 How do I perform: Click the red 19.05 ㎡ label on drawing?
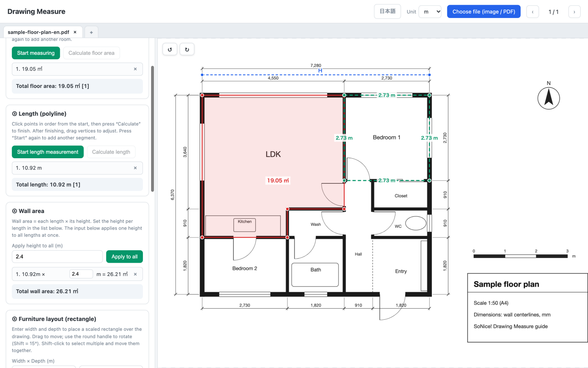point(278,180)
